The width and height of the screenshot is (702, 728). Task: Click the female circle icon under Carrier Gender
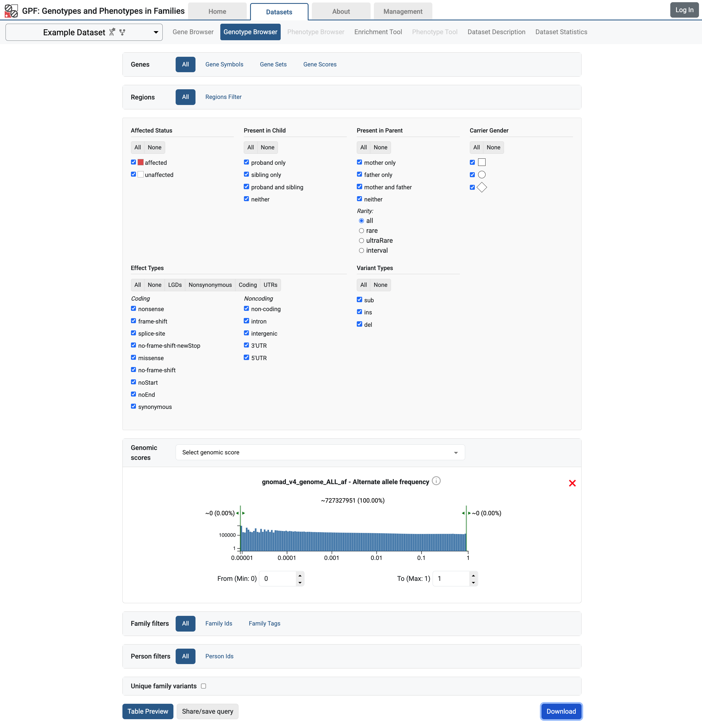point(482,175)
